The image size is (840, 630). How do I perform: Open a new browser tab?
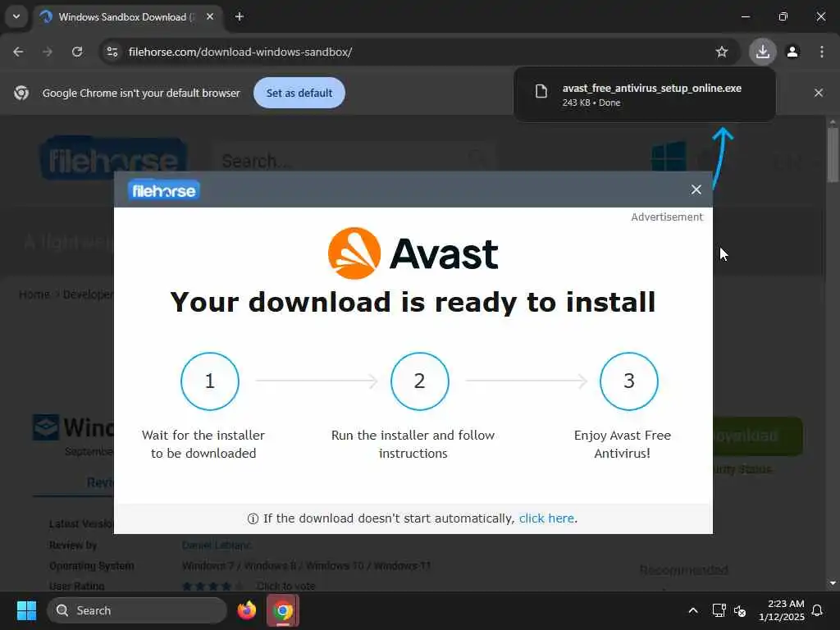[x=240, y=17]
